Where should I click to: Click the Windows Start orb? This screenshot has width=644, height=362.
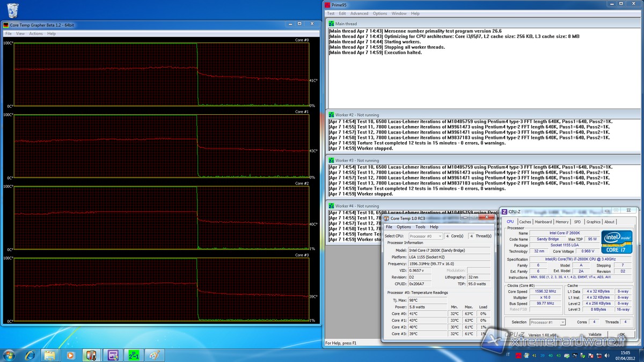[9, 354]
